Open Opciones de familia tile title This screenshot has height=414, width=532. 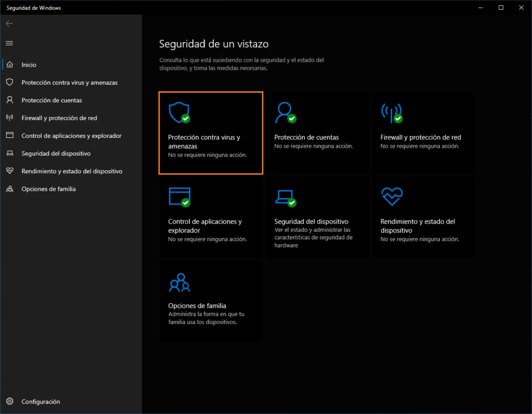[x=197, y=306]
